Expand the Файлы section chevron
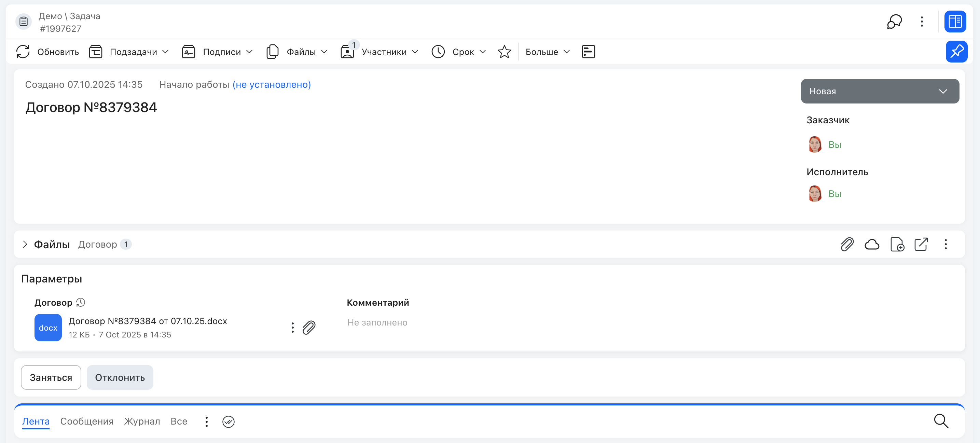This screenshot has width=980, height=443. (x=25, y=245)
